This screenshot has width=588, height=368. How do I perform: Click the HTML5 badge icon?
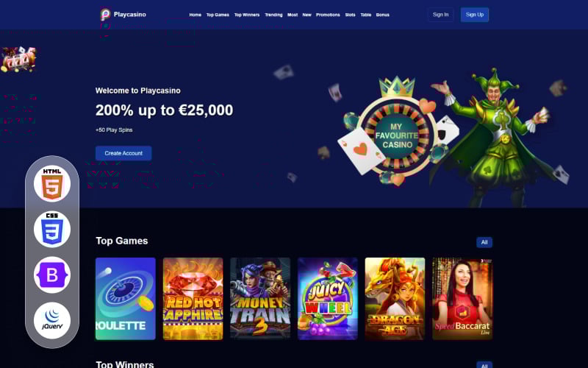[52, 184]
